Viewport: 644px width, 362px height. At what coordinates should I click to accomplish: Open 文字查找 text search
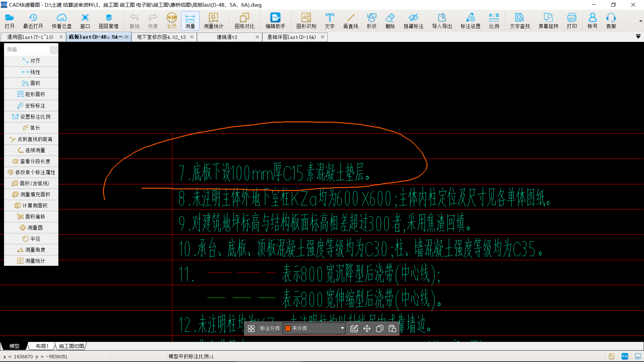coord(520,21)
